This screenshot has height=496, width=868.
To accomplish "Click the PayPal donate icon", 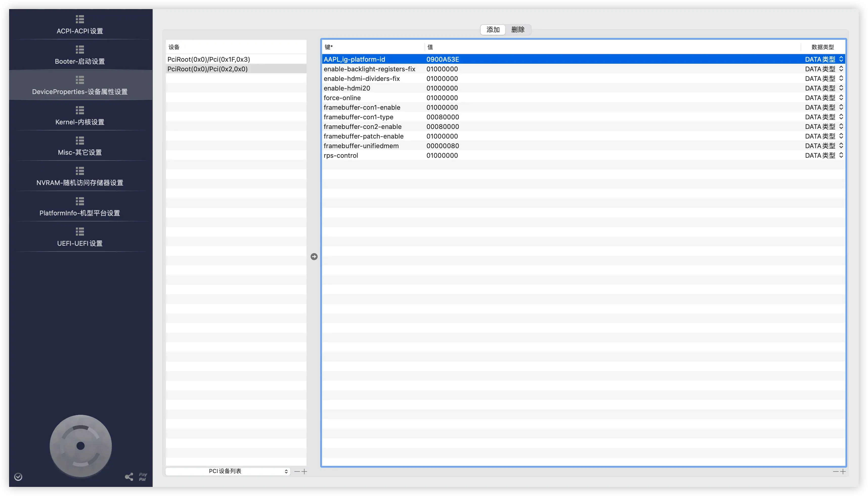I will 143,477.
